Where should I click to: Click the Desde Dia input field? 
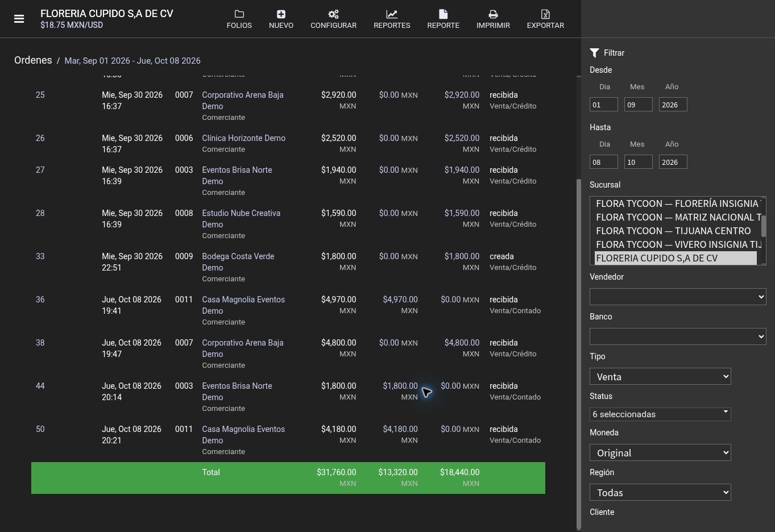click(604, 105)
